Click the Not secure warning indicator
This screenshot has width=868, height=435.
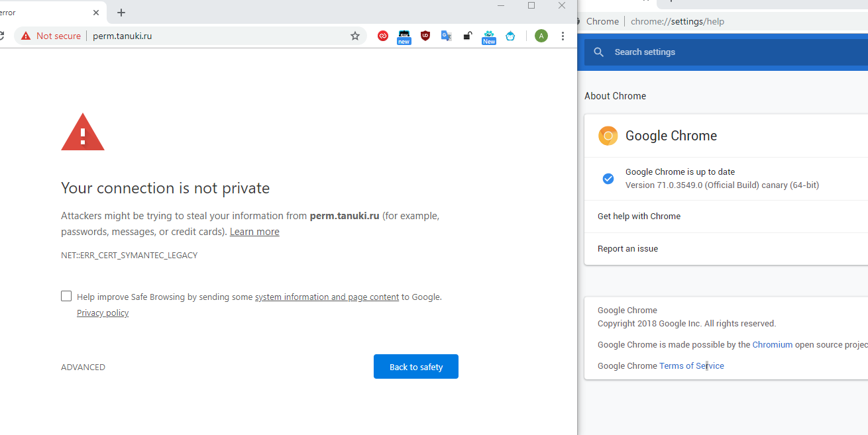click(x=50, y=36)
